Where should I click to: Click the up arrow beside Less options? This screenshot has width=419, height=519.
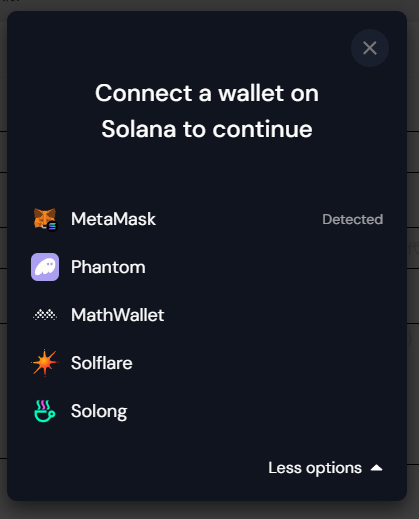pos(377,468)
